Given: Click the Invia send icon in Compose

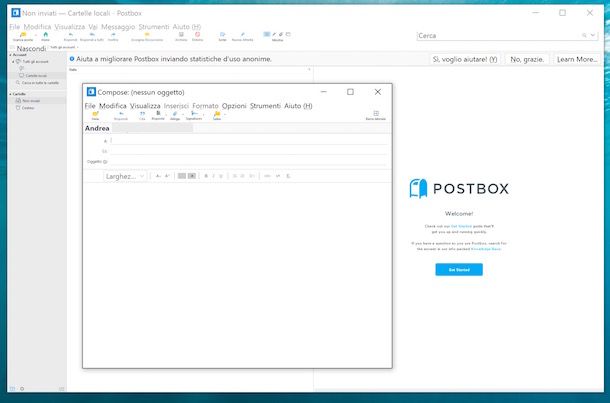Looking at the screenshot, I should pos(95,115).
